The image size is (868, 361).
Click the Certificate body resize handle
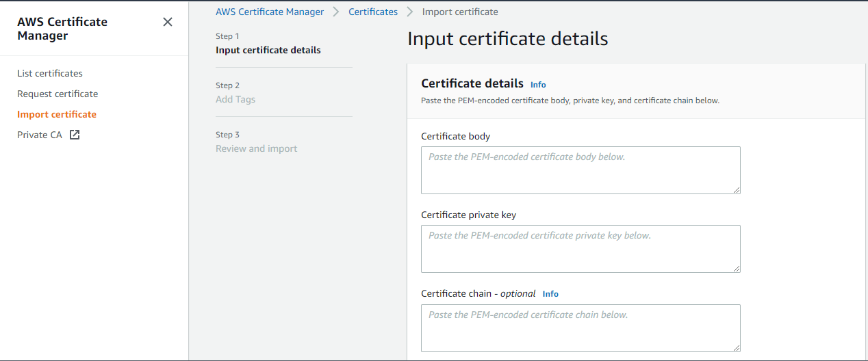[x=736, y=189]
